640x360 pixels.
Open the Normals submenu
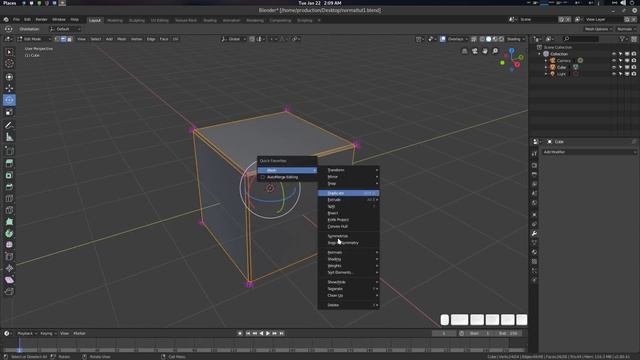349,252
